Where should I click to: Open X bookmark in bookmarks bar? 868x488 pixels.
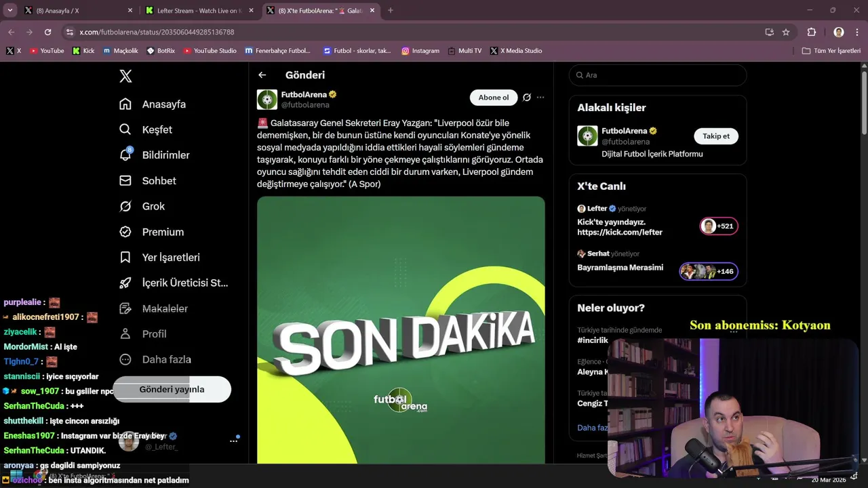[14, 51]
